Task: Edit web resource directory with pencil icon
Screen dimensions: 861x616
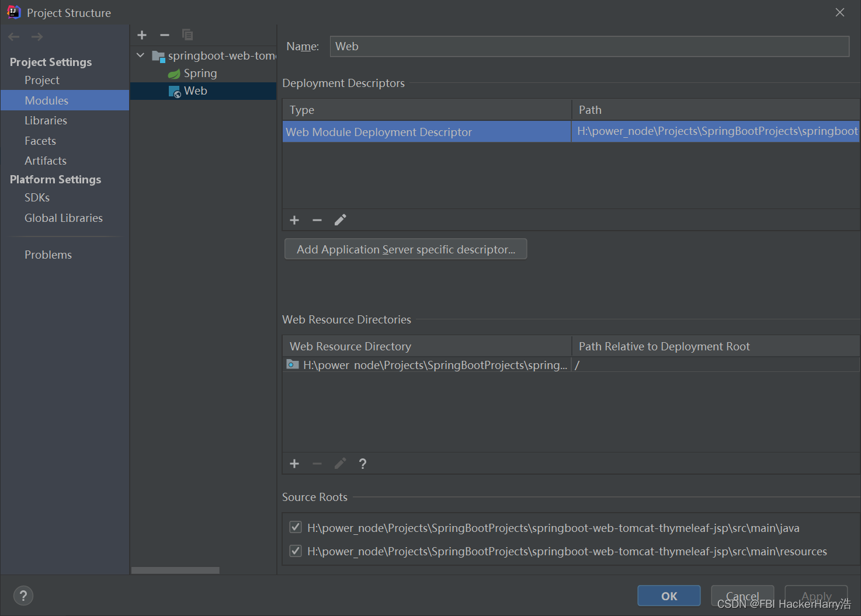Action: point(340,464)
